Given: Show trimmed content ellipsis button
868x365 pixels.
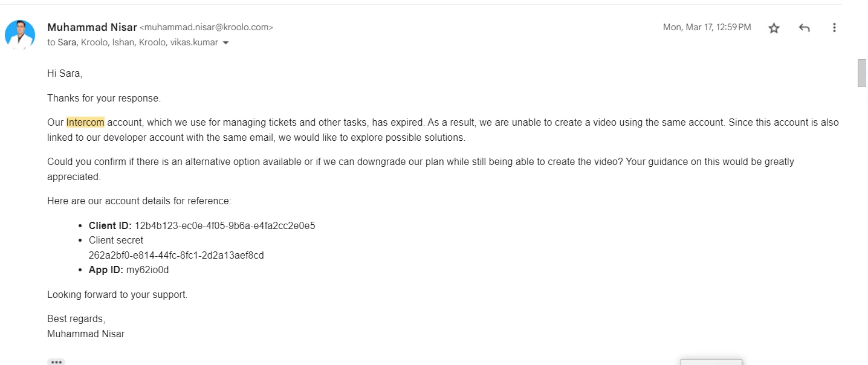Looking at the screenshot, I should [x=56, y=362].
